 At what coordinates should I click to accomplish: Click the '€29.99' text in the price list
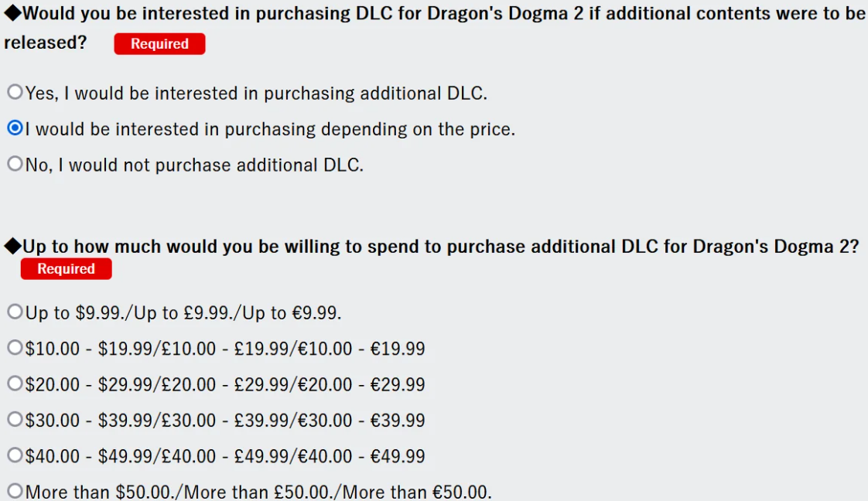tap(398, 384)
